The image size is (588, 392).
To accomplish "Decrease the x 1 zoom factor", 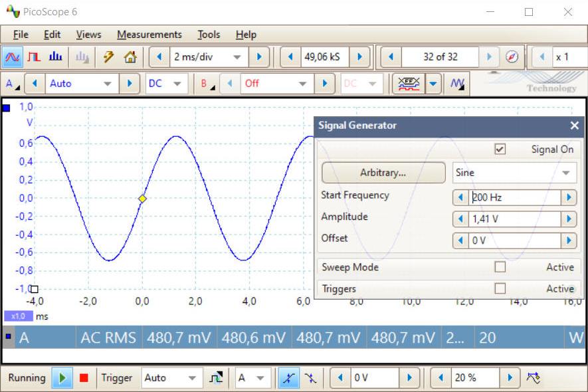I will click(542, 57).
